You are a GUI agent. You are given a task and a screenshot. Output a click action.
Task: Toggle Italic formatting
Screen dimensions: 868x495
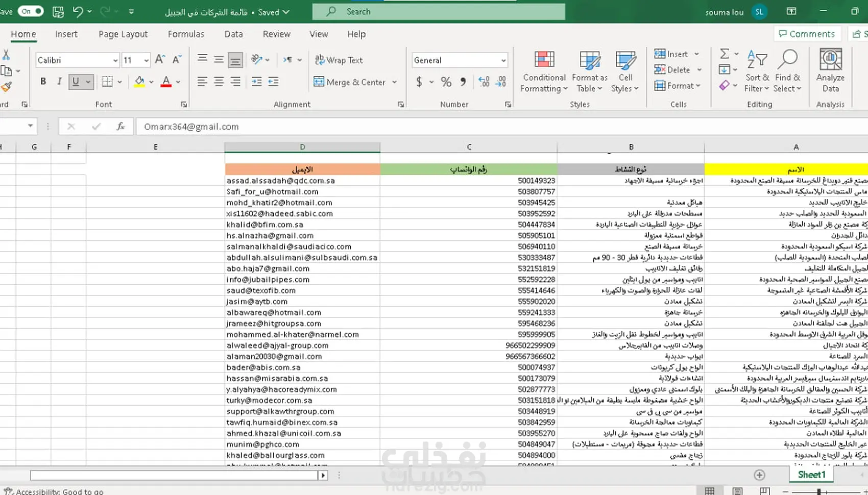(59, 81)
